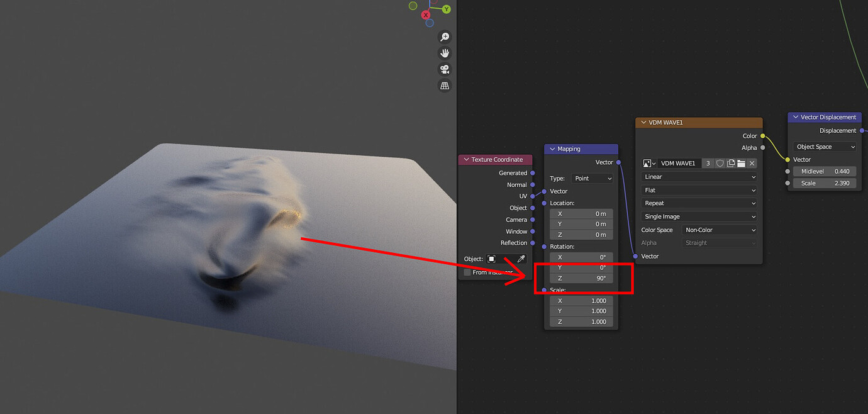Click the red X axis gizmo handle
The image size is (868, 414).
(426, 14)
